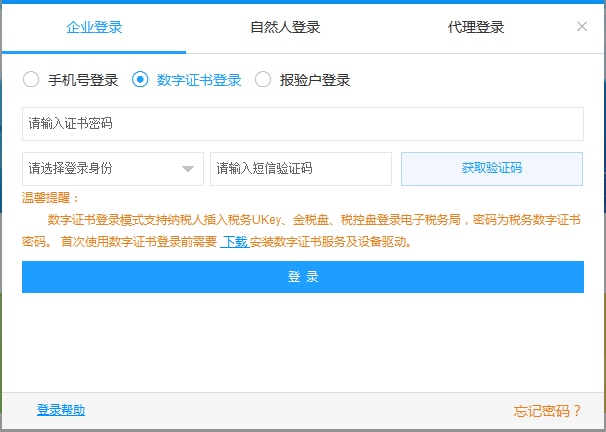Click the 请输入短信验证码 input field
The image size is (606, 432).
click(x=301, y=169)
